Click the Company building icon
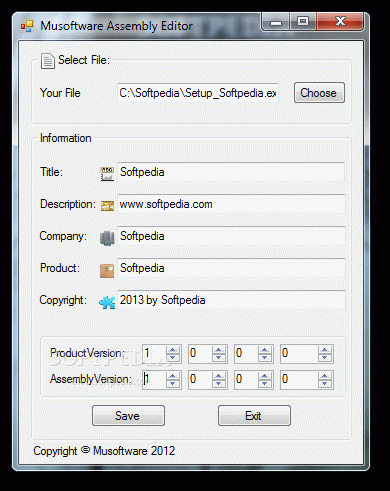Image resolution: width=390 pixels, height=491 pixels. click(x=107, y=238)
